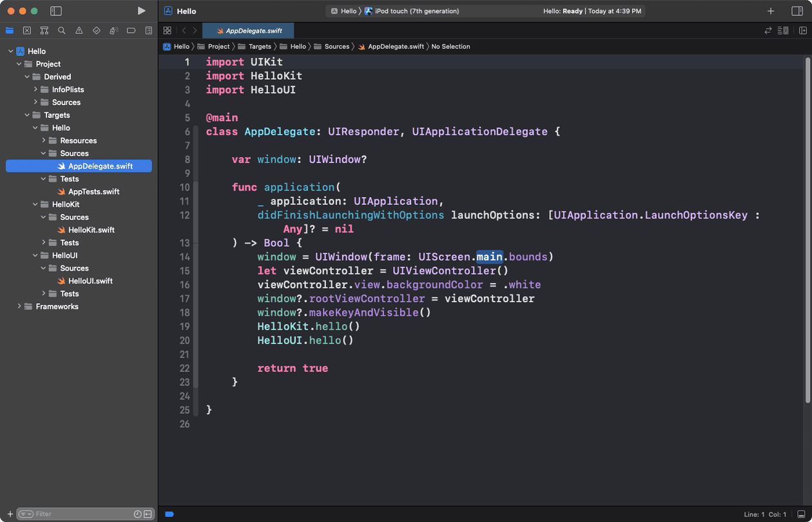This screenshot has width=812, height=522.
Task: Show the Symbol navigator hierarchy icon
Action: 44,30
